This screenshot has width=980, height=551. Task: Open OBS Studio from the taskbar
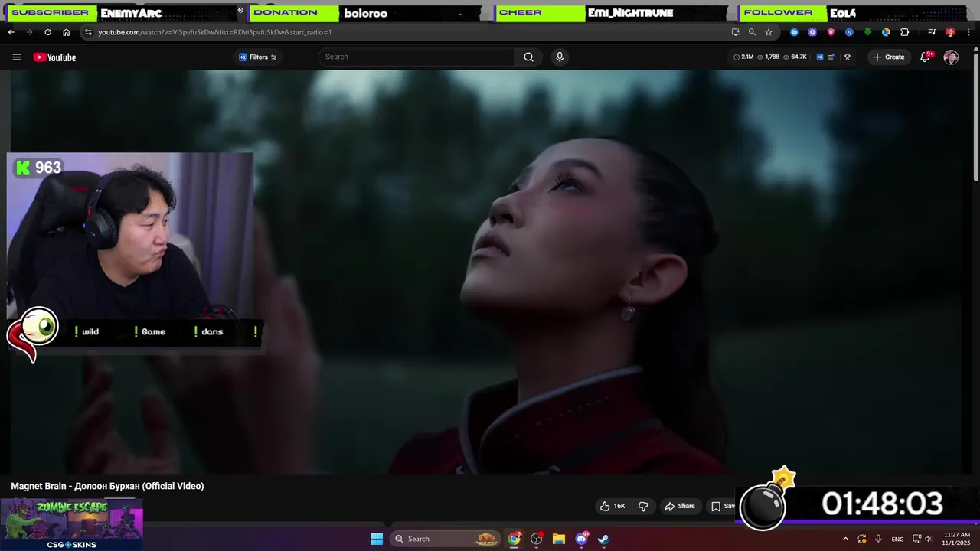537,539
